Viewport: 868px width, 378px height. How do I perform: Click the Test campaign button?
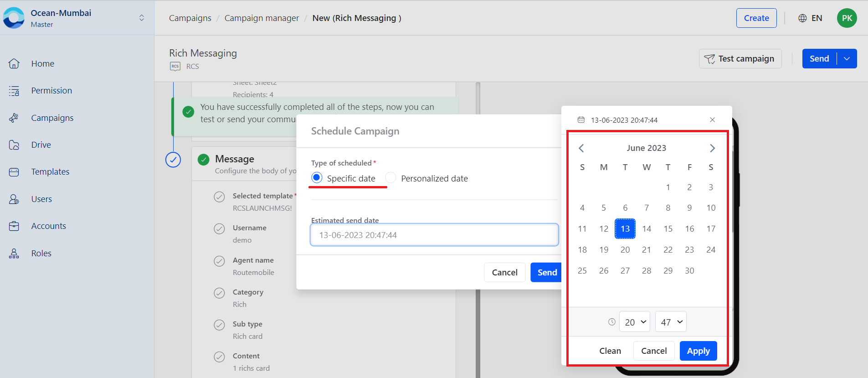pyautogui.click(x=740, y=59)
